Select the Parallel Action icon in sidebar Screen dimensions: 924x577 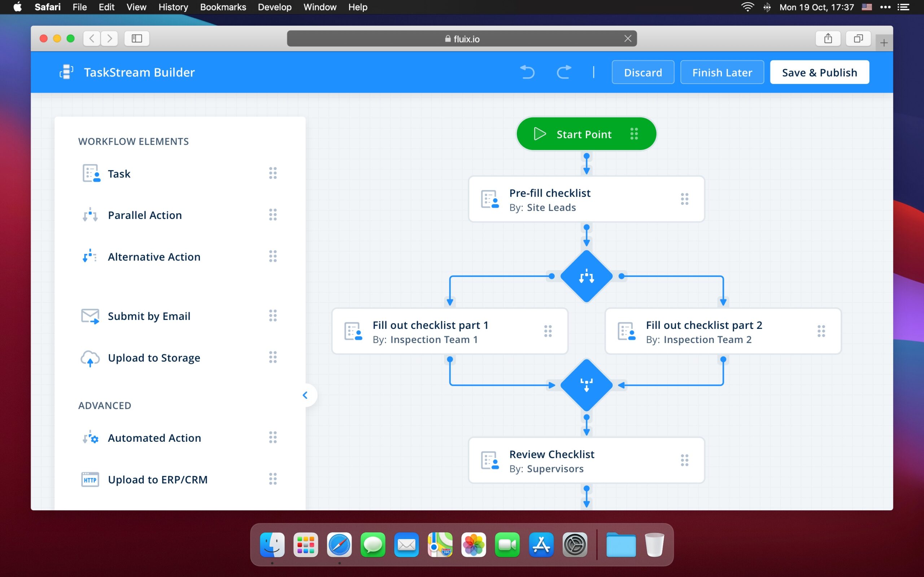coord(90,215)
